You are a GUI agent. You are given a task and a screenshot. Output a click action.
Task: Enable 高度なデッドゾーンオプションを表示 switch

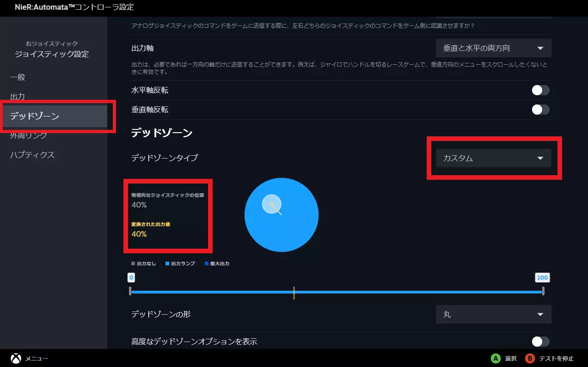[540, 342]
